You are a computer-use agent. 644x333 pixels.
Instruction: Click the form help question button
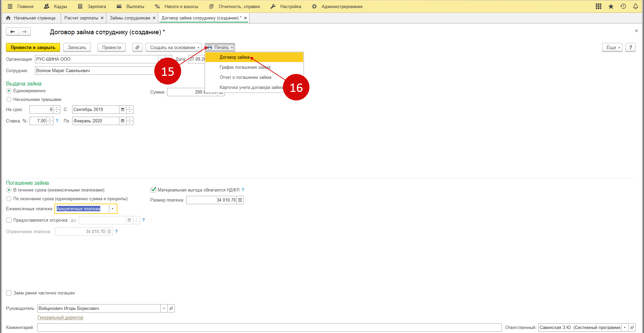pos(631,47)
